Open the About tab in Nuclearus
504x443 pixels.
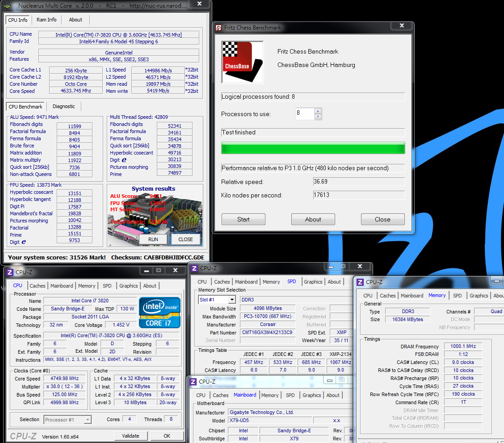point(76,20)
